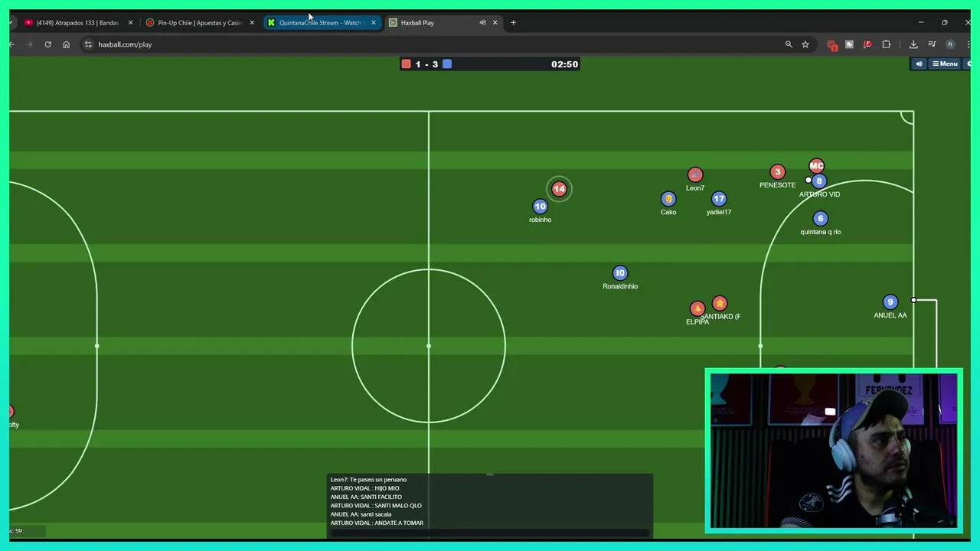Screen dimensions: 980x551
Task: Click blue player Ronaldinhio
Action: pos(620,273)
